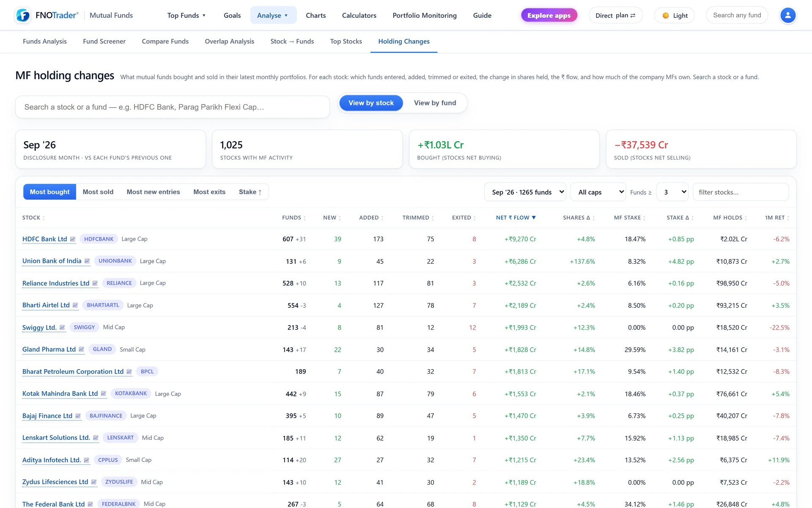Viewport: 812px width, 508px height.
Task: Open the minimum Funds count dropdown
Action: pos(672,192)
